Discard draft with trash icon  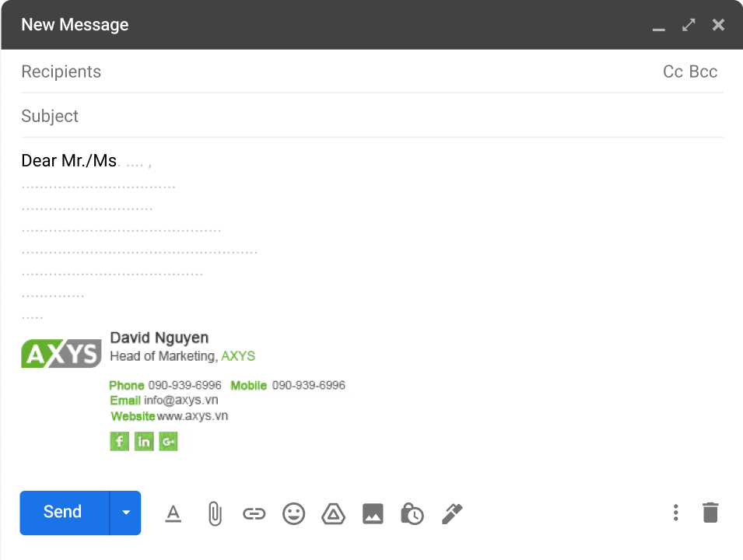(710, 513)
